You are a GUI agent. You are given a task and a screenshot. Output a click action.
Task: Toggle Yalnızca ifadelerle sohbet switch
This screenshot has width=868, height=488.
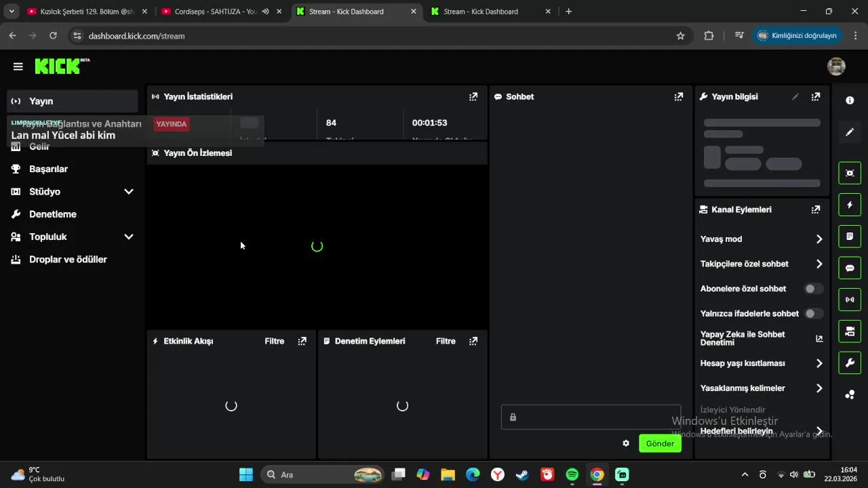(x=814, y=314)
